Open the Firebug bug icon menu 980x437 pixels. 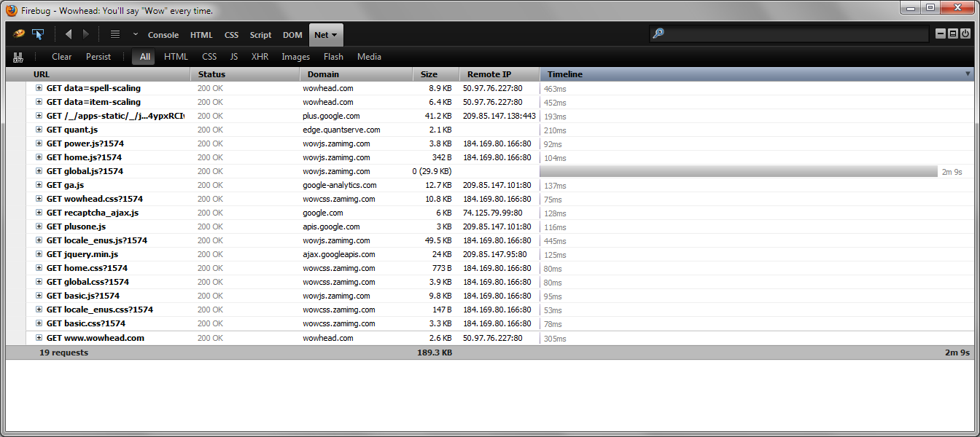(x=19, y=34)
